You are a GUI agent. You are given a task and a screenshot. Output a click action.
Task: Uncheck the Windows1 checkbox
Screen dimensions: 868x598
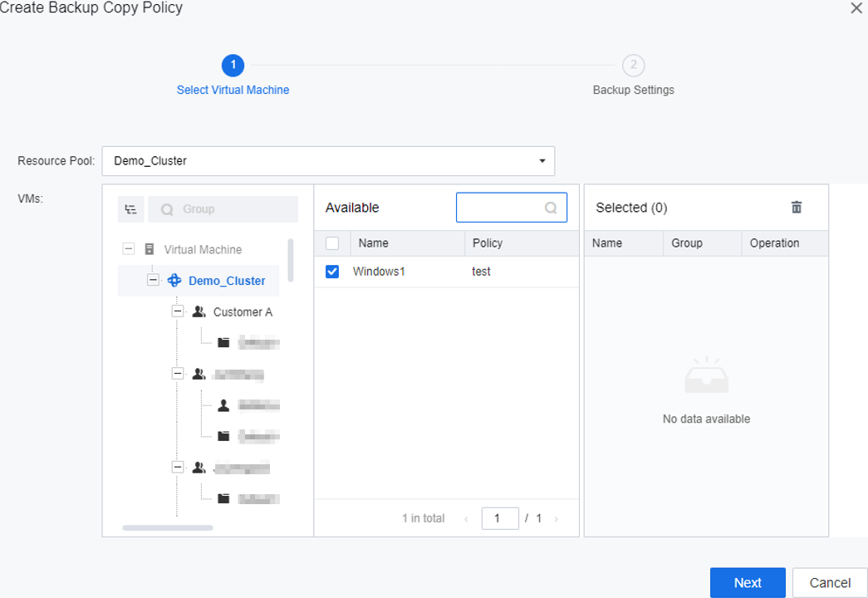pos(332,272)
